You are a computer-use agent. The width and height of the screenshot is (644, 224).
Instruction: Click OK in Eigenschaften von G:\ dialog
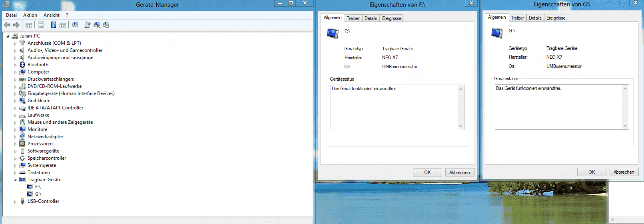coord(592,172)
